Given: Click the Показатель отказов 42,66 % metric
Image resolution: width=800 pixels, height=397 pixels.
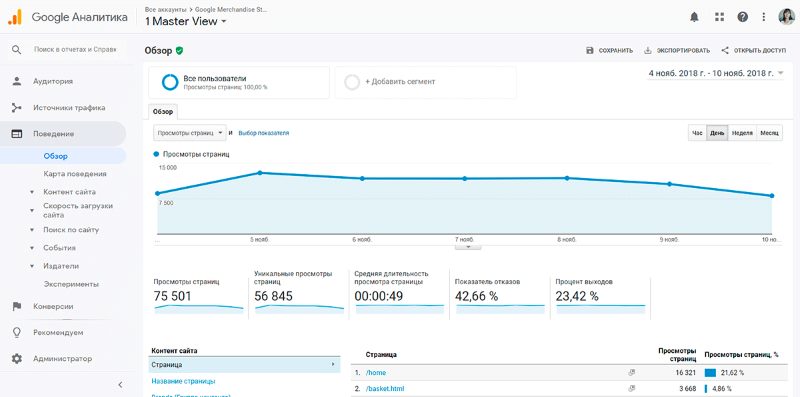Looking at the screenshot, I should click(499, 294).
